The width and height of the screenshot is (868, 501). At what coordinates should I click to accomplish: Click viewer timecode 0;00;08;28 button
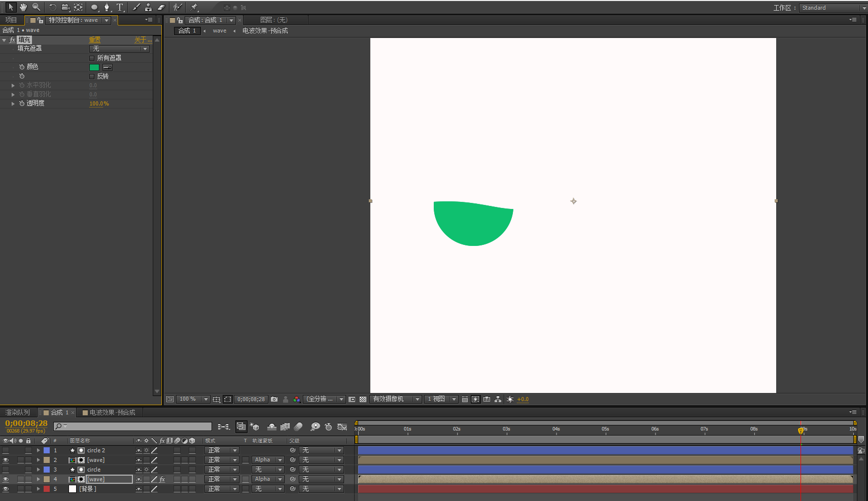[251, 399]
